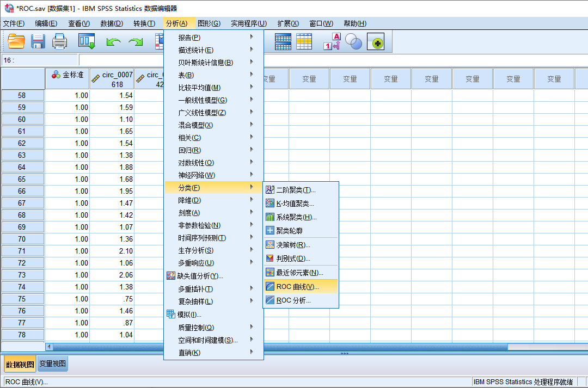Open the 扩展(X) menu

288,23
